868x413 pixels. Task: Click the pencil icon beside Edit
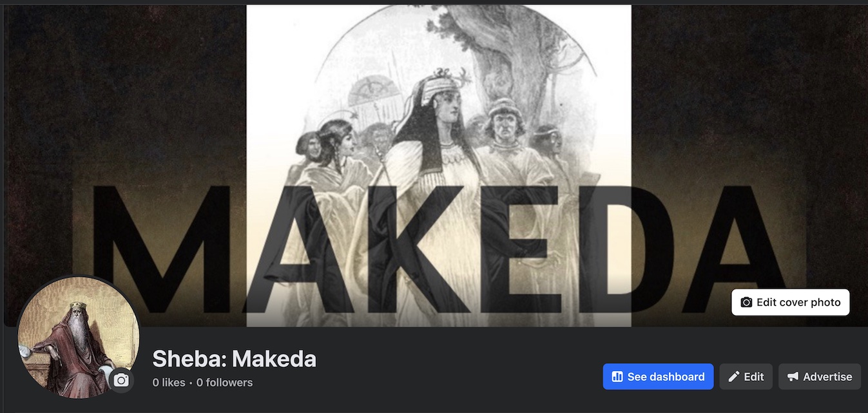(x=733, y=377)
